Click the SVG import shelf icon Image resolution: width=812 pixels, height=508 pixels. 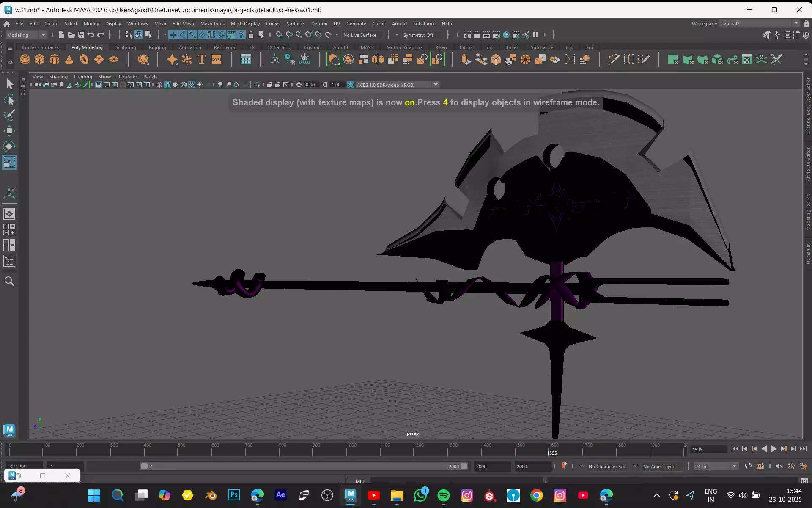(x=217, y=60)
